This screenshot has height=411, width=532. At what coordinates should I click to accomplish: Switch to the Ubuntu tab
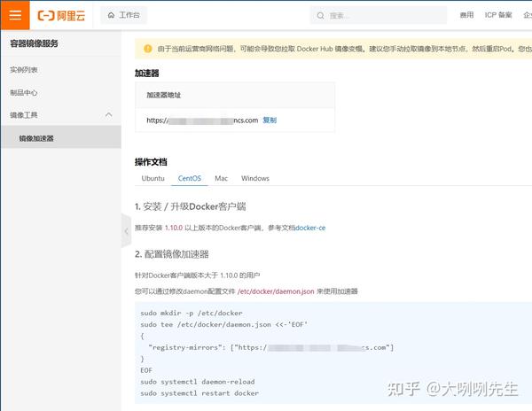pos(153,178)
